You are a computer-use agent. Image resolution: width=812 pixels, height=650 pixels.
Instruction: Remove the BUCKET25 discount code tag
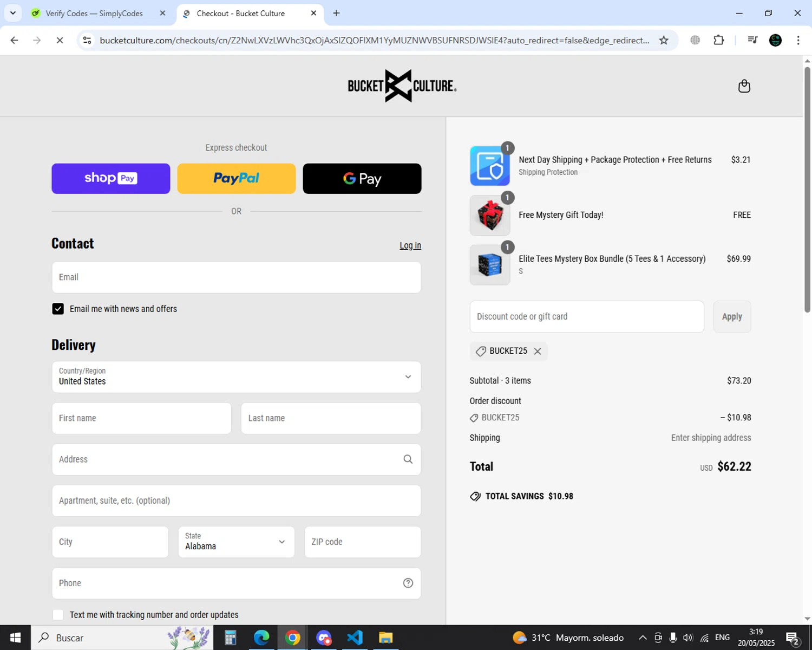pyautogui.click(x=538, y=351)
